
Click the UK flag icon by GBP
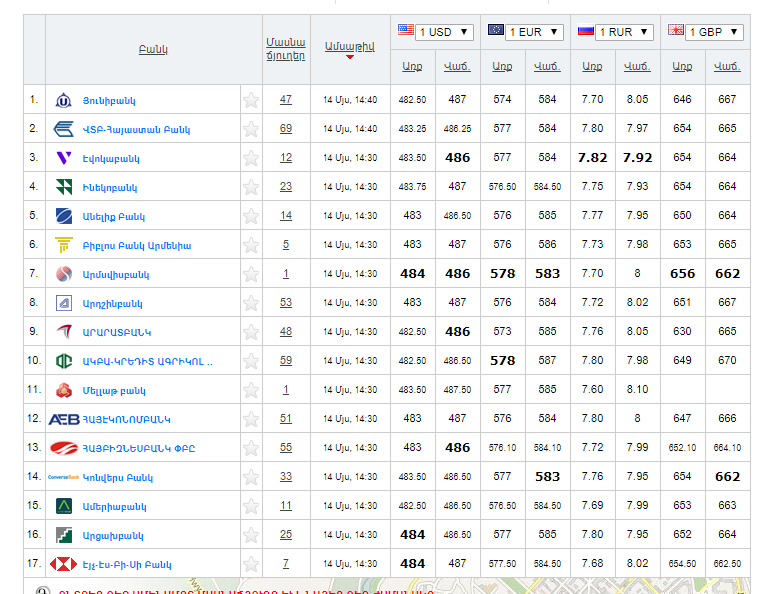click(676, 30)
